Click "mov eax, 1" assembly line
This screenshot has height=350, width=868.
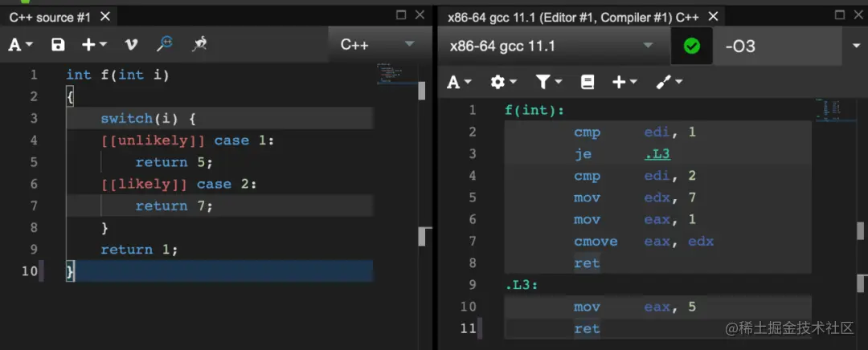coord(635,219)
